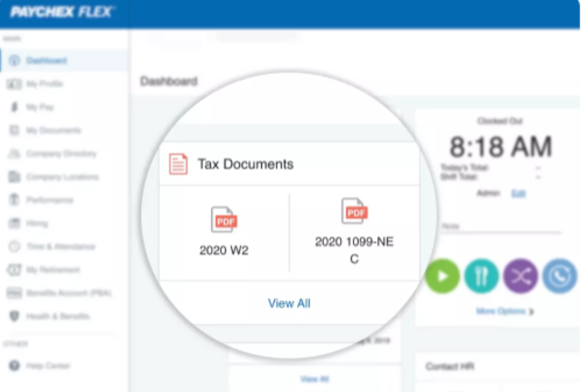The image size is (588, 392).
Task: Click the Tax Documents header icon
Action: tap(178, 164)
